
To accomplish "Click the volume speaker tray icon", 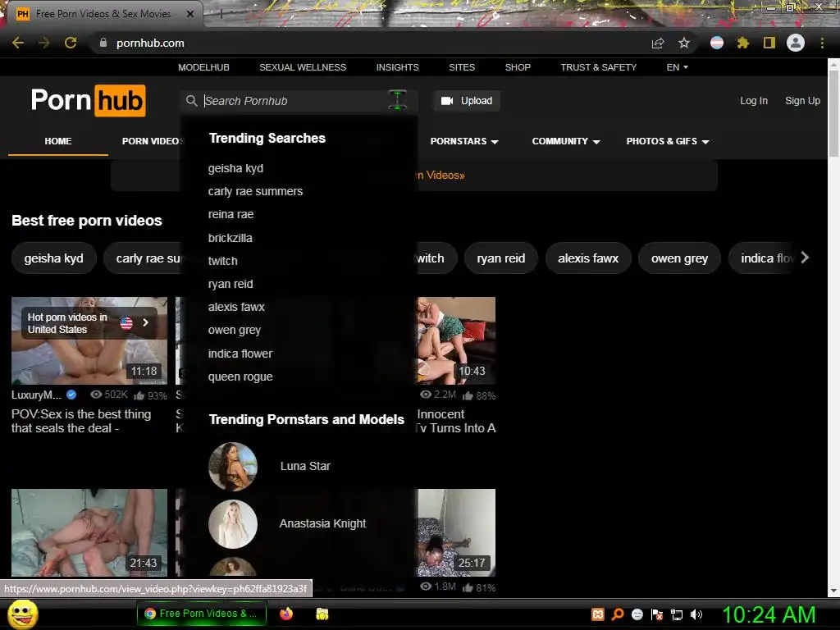I will click(x=696, y=614).
